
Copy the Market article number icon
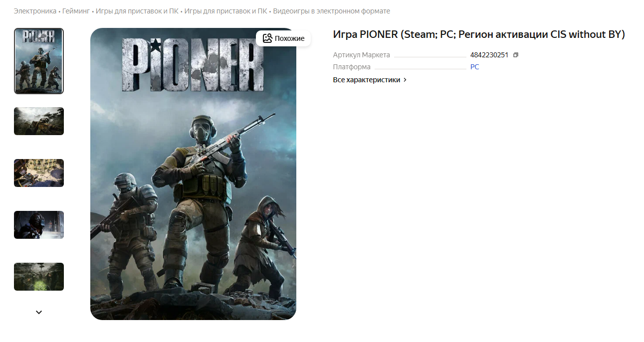(516, 55)
